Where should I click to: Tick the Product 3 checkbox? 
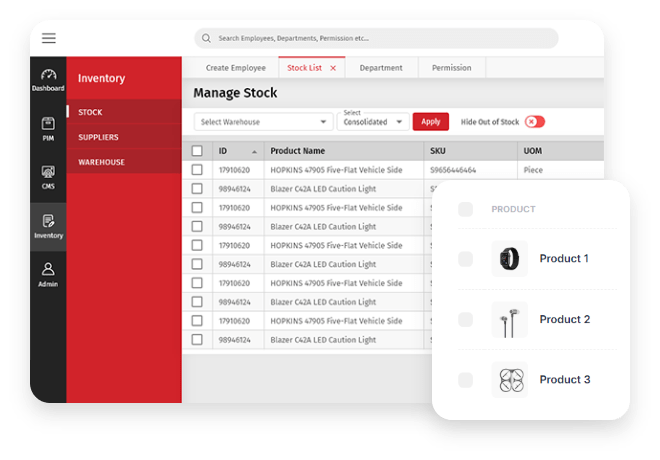[466, 380]
